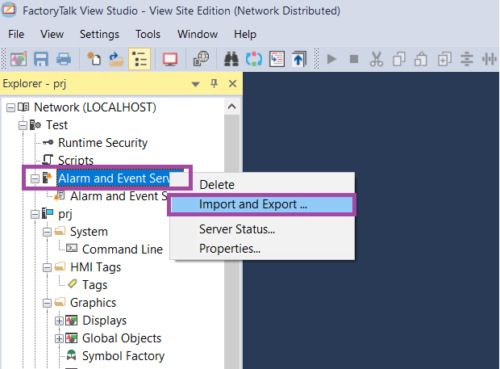
Task: Open the File menu
Action: click(x=16, y=34)
